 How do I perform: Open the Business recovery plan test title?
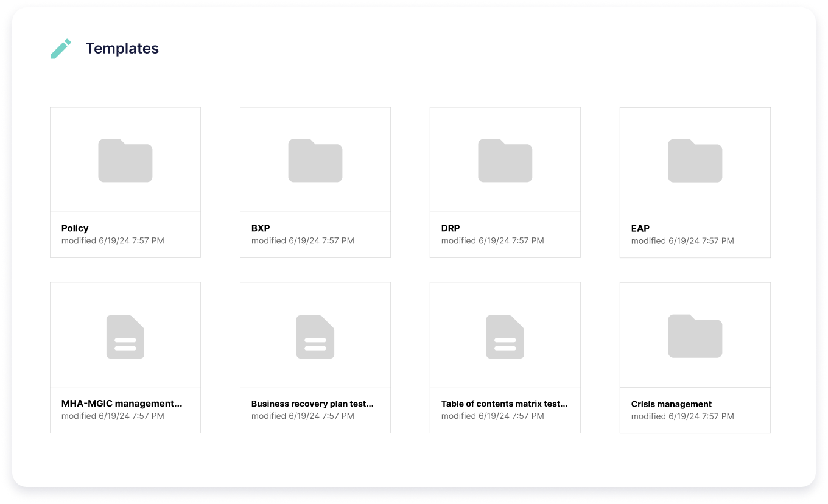click(312, 404)
